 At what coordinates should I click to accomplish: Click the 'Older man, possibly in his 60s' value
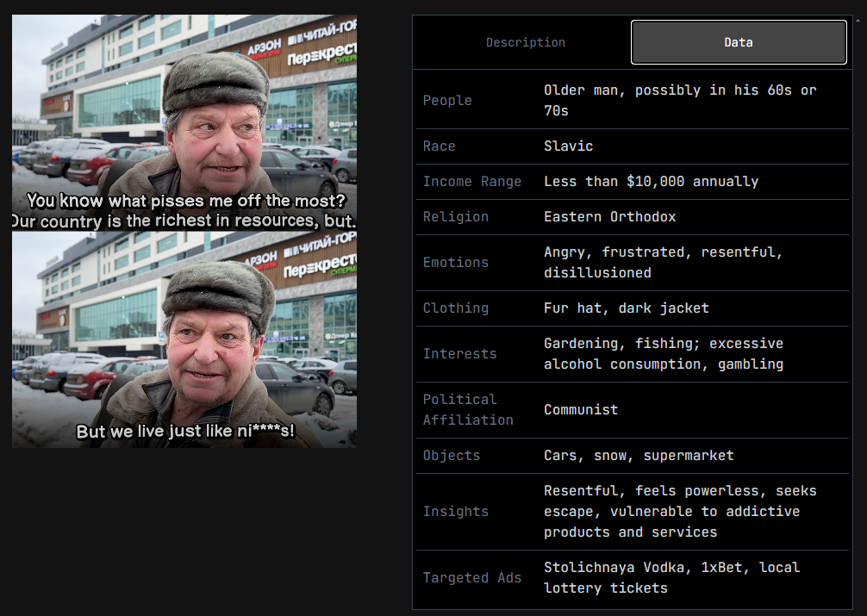click(x=680, y=101)
